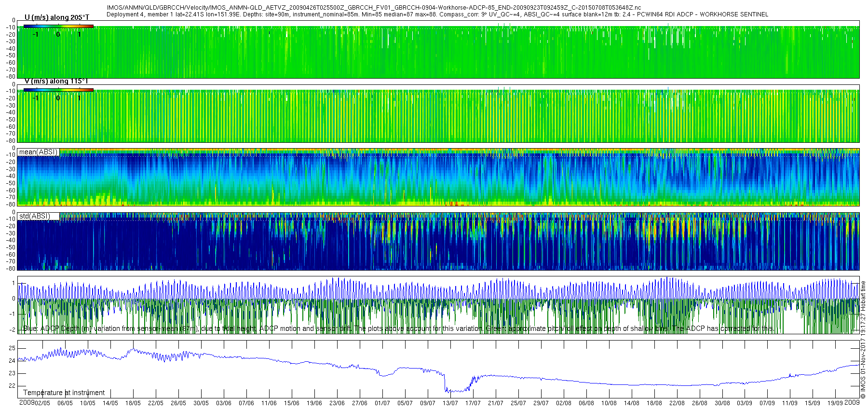868x410 pixels.
Task: Click the '-50' depth tick in the U velocity panel
Action: [x=11, y=55]
